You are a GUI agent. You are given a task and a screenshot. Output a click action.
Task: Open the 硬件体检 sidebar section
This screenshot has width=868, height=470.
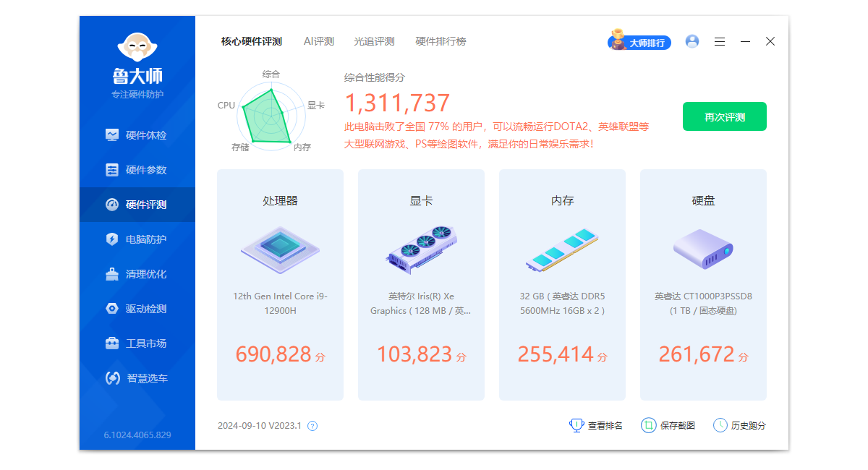[137, 135]
